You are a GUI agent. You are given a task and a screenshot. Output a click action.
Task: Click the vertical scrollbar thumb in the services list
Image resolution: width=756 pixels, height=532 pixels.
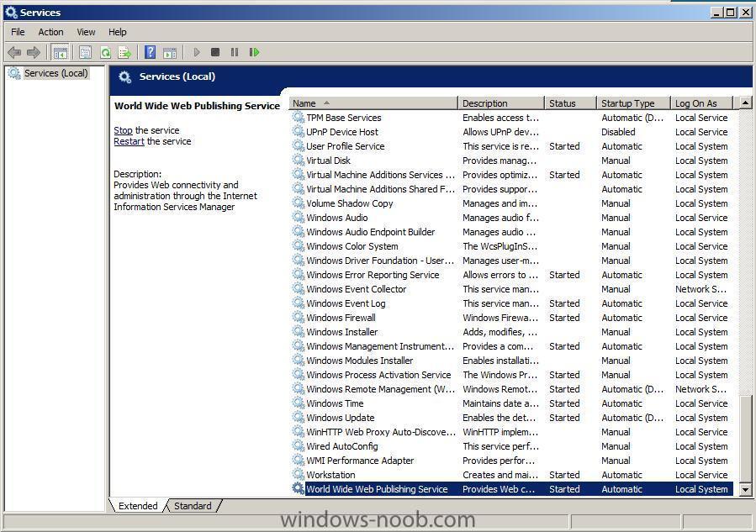[745, 439]
